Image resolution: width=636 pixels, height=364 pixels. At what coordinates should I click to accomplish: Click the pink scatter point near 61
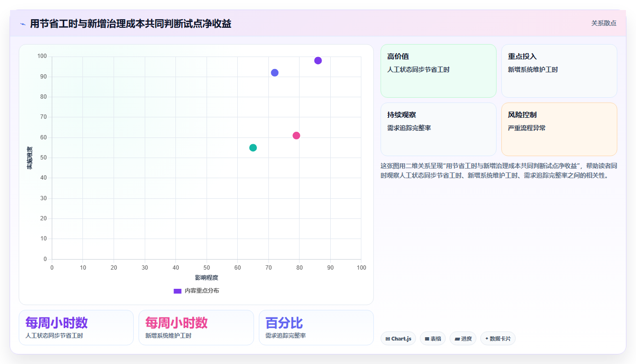(x=296, y=136)
